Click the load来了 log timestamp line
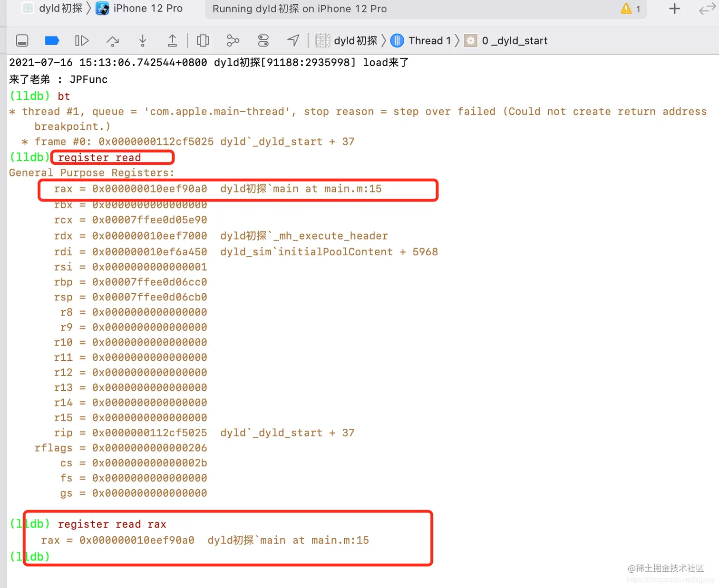 [x=209, y=63]
